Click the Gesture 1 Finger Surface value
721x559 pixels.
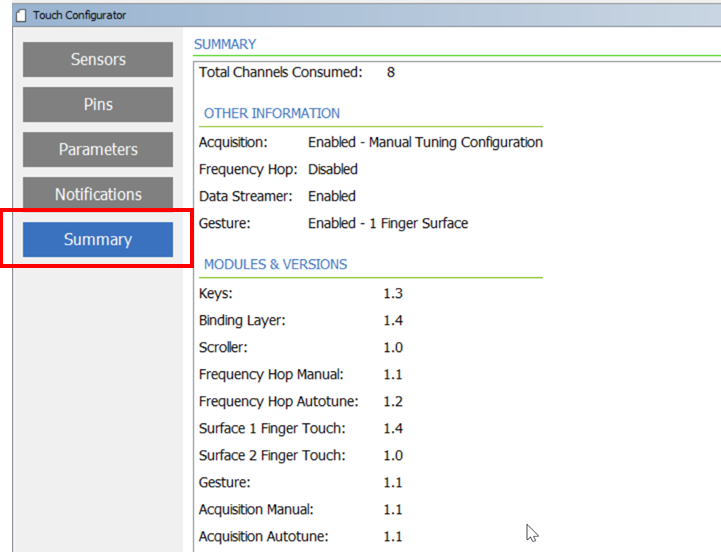(x=388, y=224)
